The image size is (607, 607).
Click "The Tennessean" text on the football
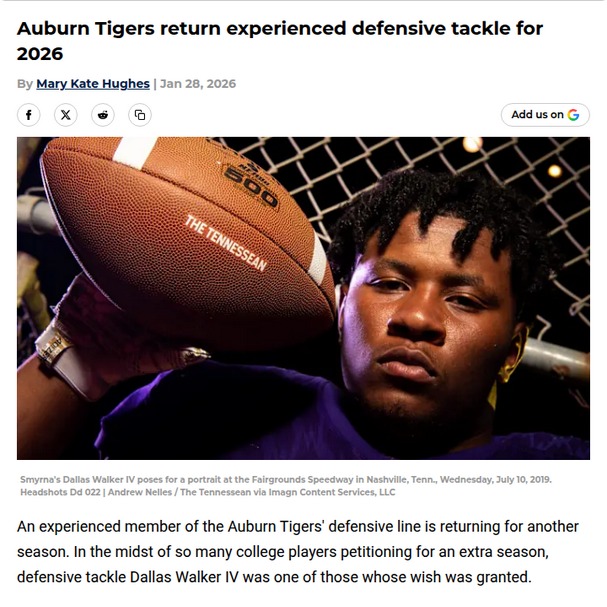[226, 242]
